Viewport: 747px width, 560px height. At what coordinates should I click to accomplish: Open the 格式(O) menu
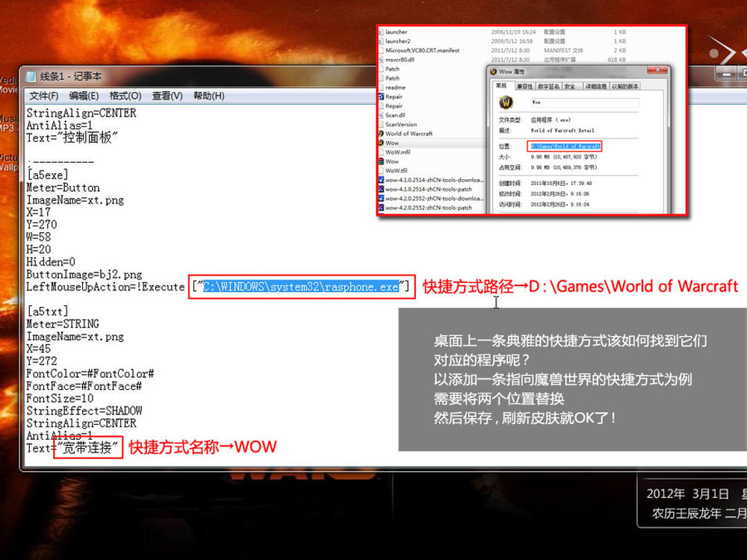coord(125,96)
